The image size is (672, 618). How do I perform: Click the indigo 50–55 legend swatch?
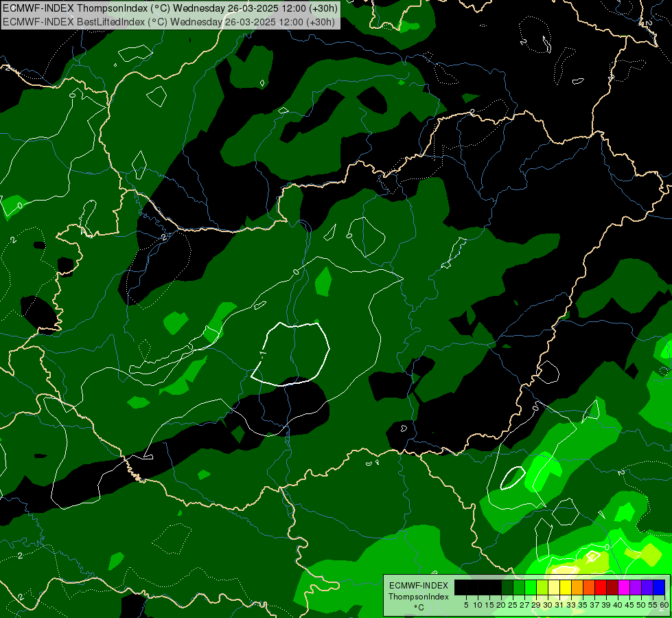pyautogui.click(x=647, y=587)
